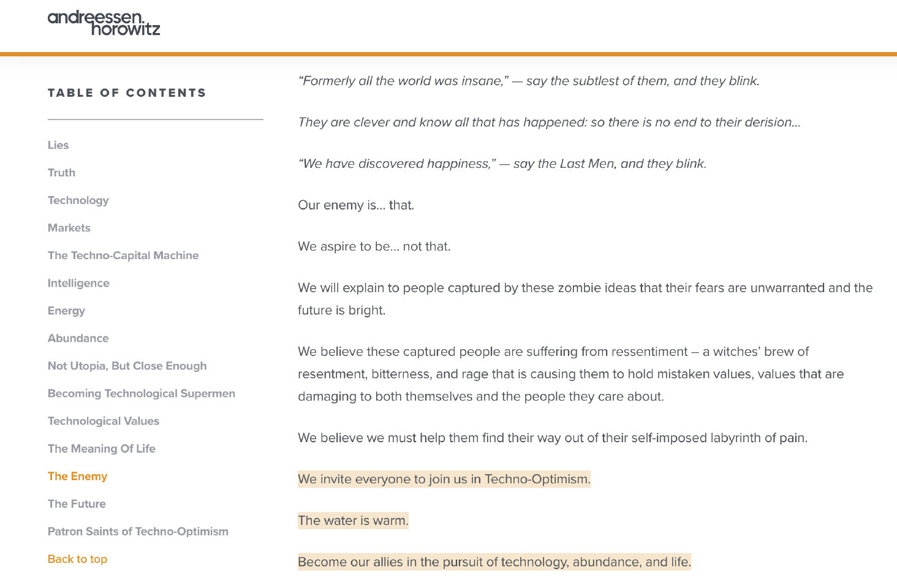
Task: Open Patron Saints of Techno-Optimism
Action: (138, 531)
